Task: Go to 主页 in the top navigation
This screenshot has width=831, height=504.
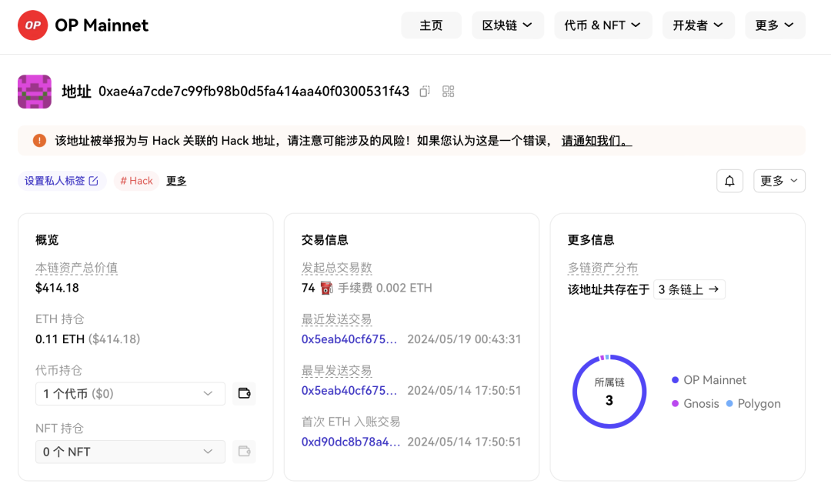Action: click(432, 25)
